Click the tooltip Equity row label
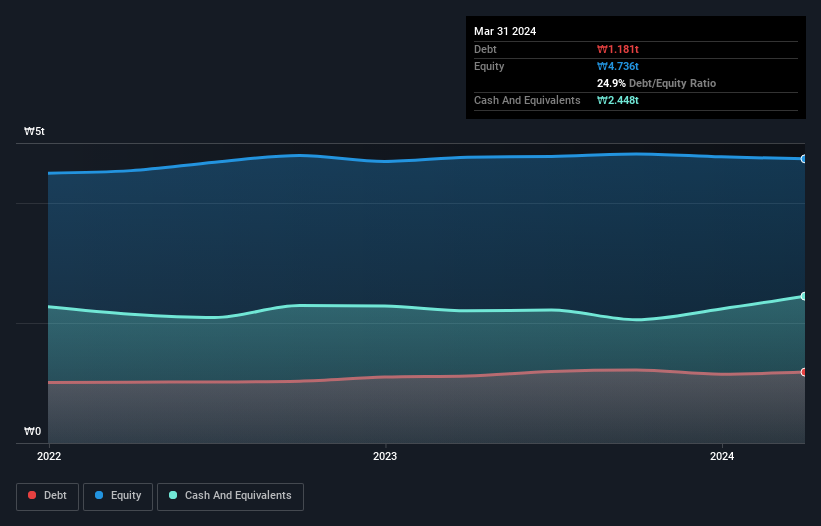The width and height of the screenshot is (821, 526). tap(489, 66)
